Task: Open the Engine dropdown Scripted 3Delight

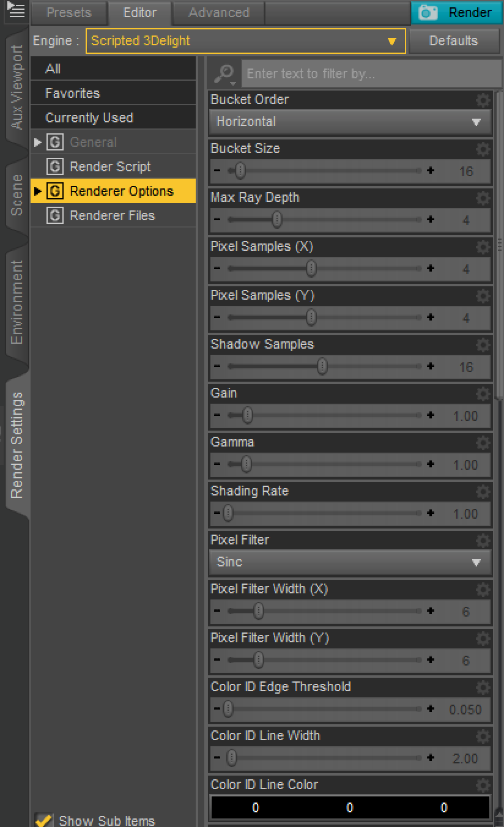Action: click(x=245, y=41)
